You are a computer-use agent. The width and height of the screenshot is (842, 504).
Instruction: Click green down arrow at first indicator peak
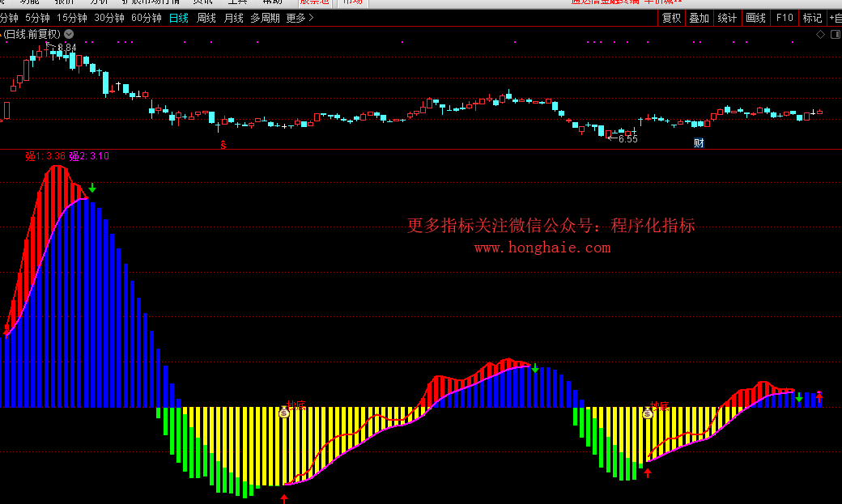[92, 188]
